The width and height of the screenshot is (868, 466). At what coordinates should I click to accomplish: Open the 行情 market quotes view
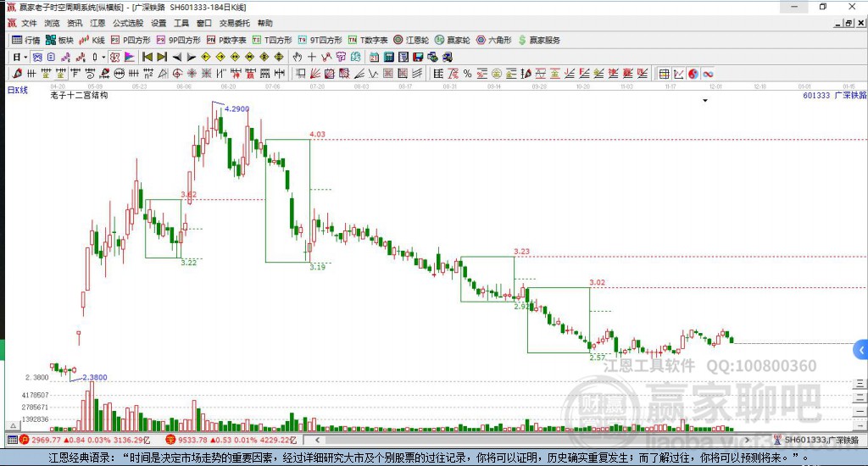pyautogui.click(x=26, y=40)
